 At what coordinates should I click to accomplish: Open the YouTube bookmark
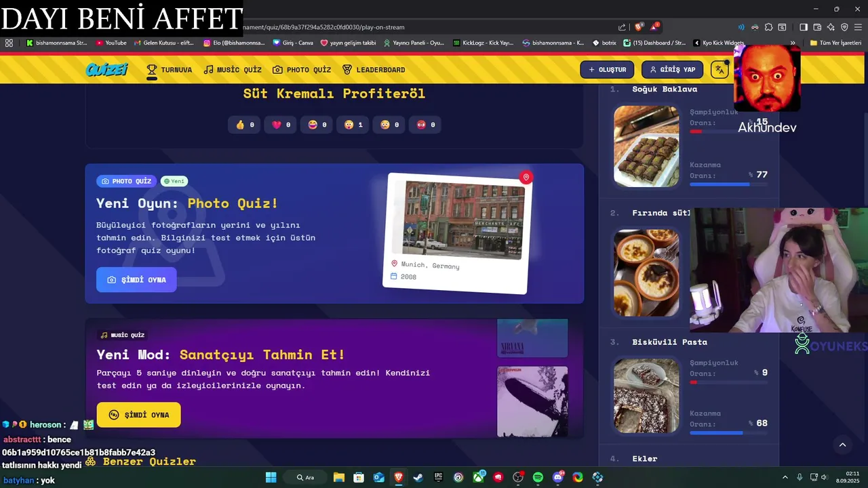[111, 43]
